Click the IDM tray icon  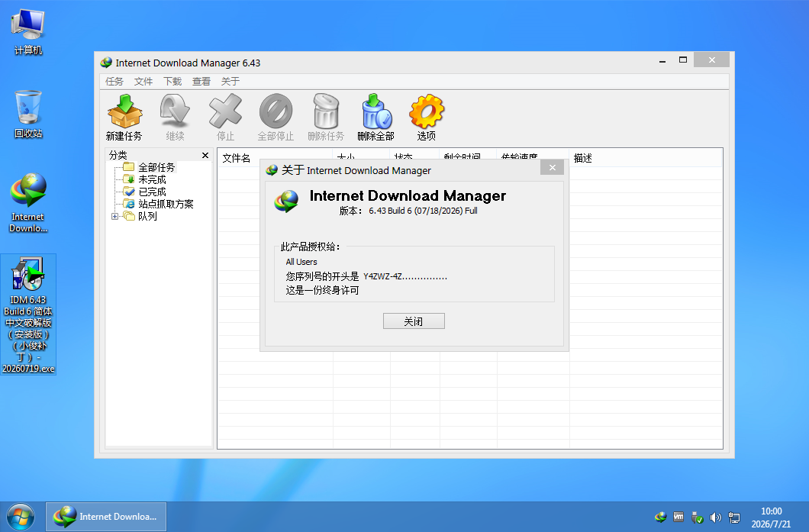click(x=660, y=517)
